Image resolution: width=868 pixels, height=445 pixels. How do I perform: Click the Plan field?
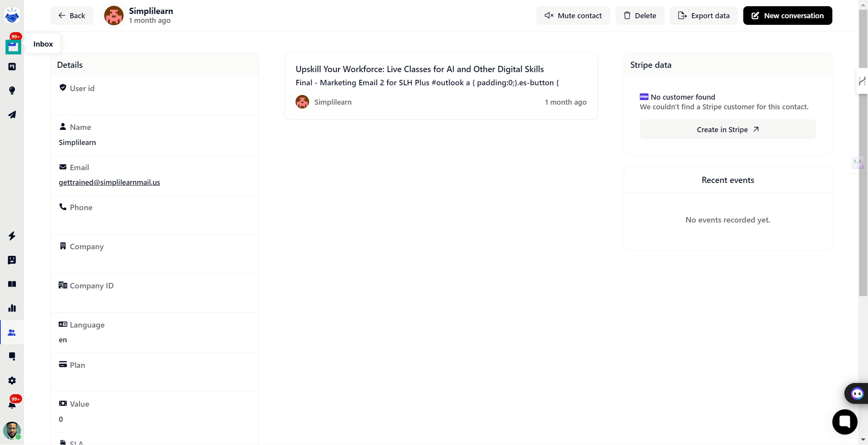click(155, 372)
